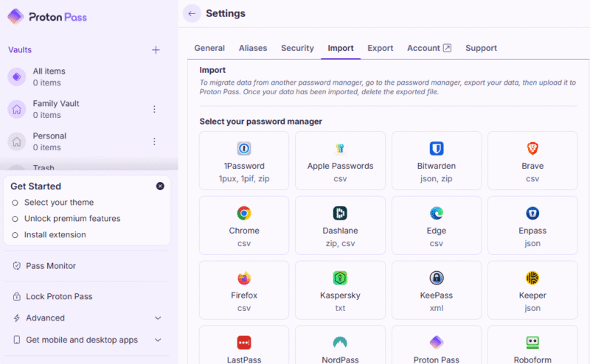The image size is (590, 364).
Task: Add a new vault with plus icon
Action: point(156,50)
